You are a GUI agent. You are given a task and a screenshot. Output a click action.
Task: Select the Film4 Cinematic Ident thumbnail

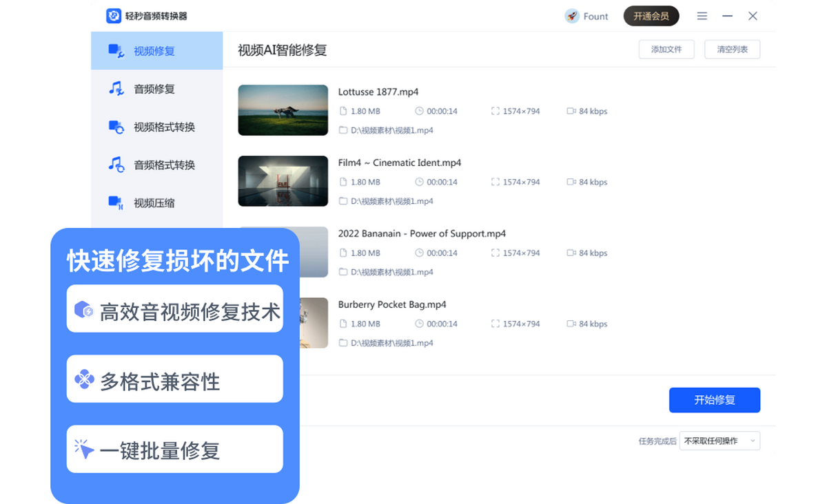[283, 181]
